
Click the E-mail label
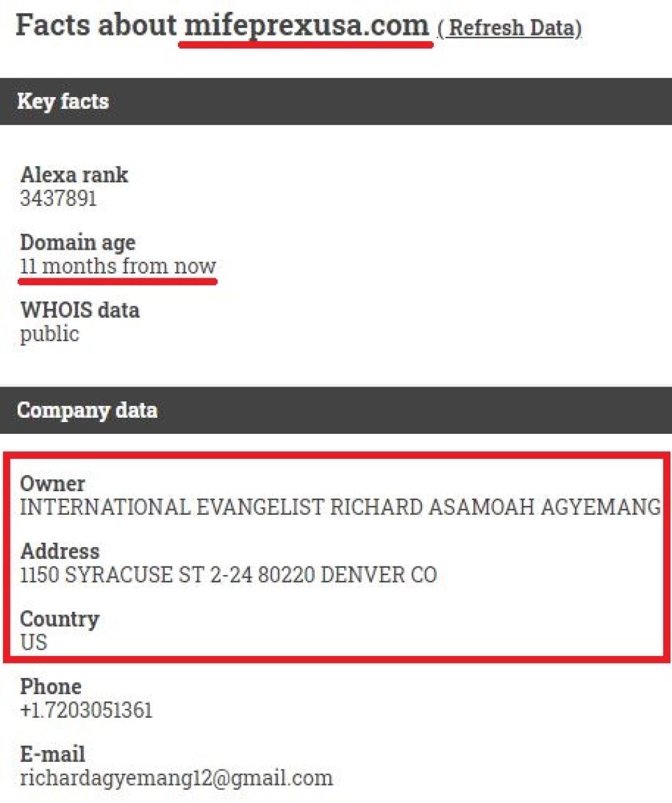[x=52, y=754]
